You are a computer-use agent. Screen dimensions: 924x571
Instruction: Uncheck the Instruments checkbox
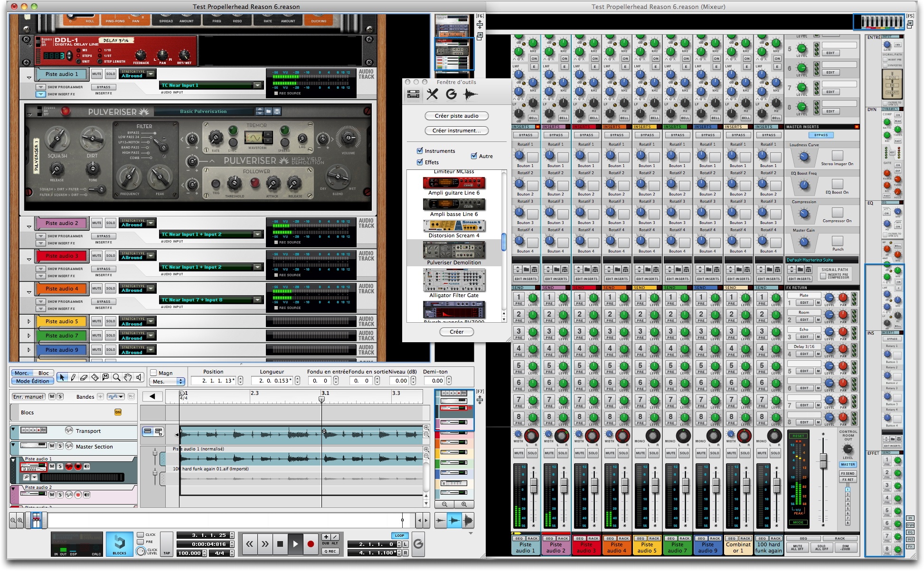click(x=420, y=151)
